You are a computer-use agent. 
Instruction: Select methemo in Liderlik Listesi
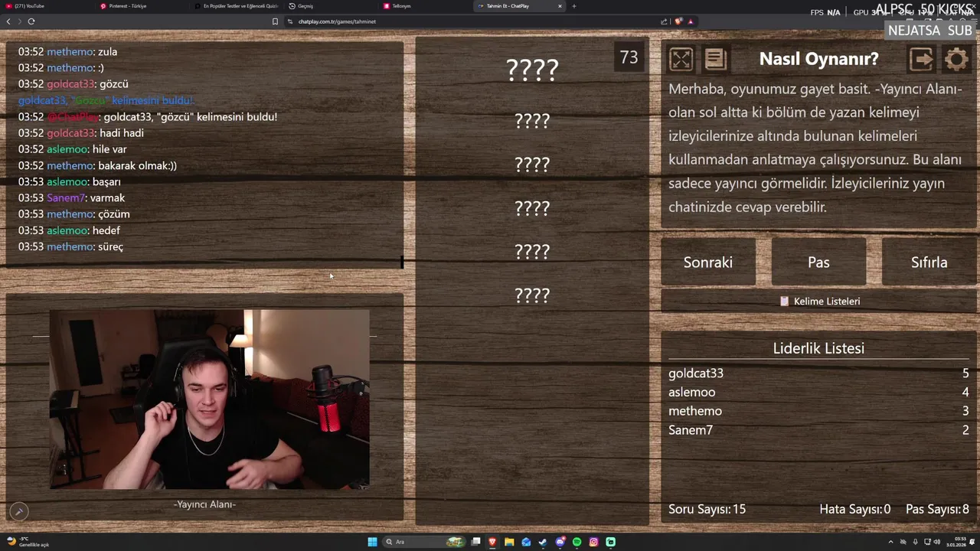click(x=694, y=411)
